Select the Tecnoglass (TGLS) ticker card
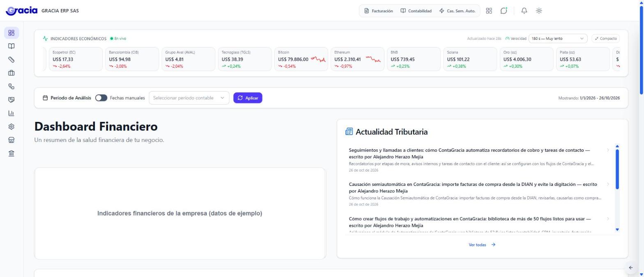Image resolution: width=644 pixels, height=277 pixels. tap(245, 59)
